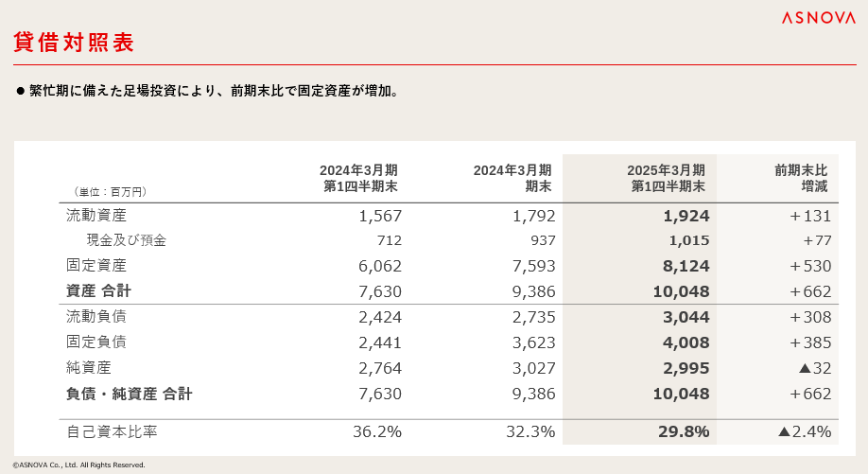This screenshot has height=474, width=868.
Task: Click the value 2,764
Action: 380,368
